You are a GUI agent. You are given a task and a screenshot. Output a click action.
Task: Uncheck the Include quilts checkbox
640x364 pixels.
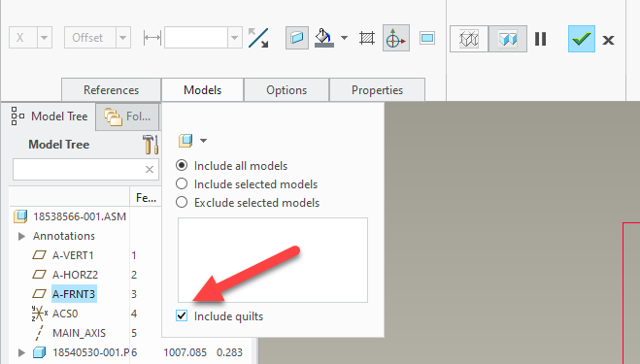coord(182,315)
